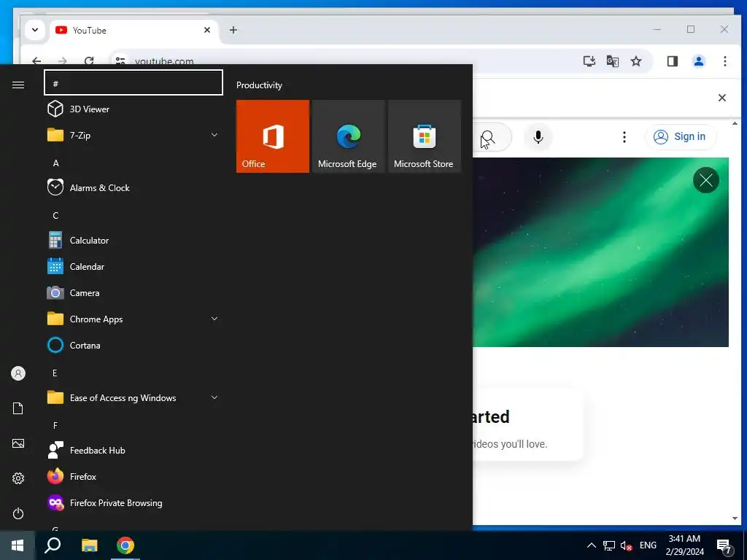
Task: Open a new Chrome tab
Action: coord(233,30)
